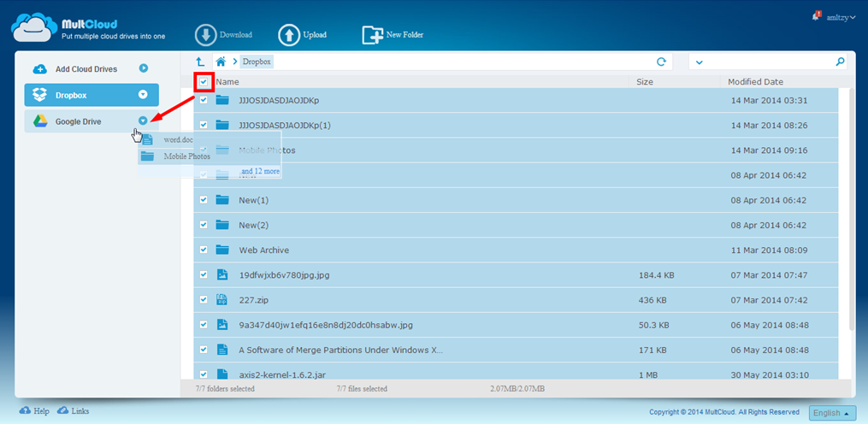868x424 pixels.
Task: Open notifications bell icon
Action: [x=816, y=16]
